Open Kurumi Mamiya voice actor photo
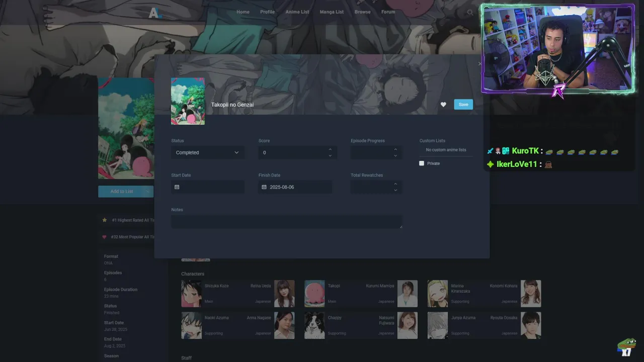 click(408, 294)
